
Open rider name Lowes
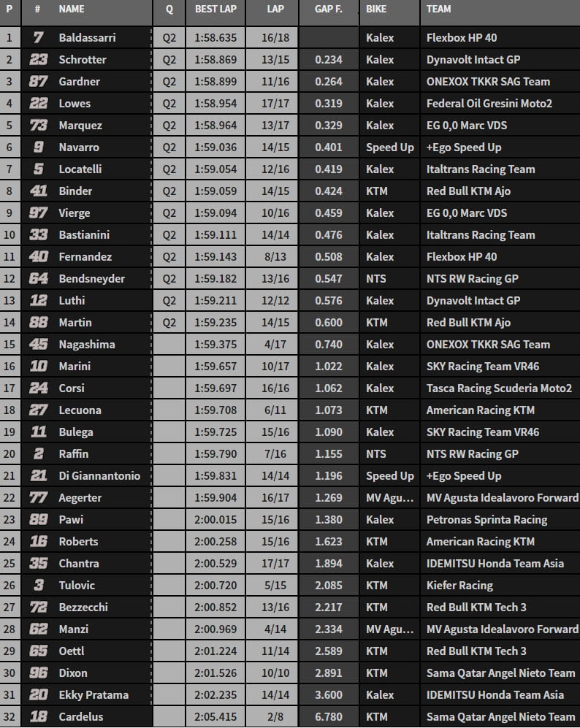(75, 104)
